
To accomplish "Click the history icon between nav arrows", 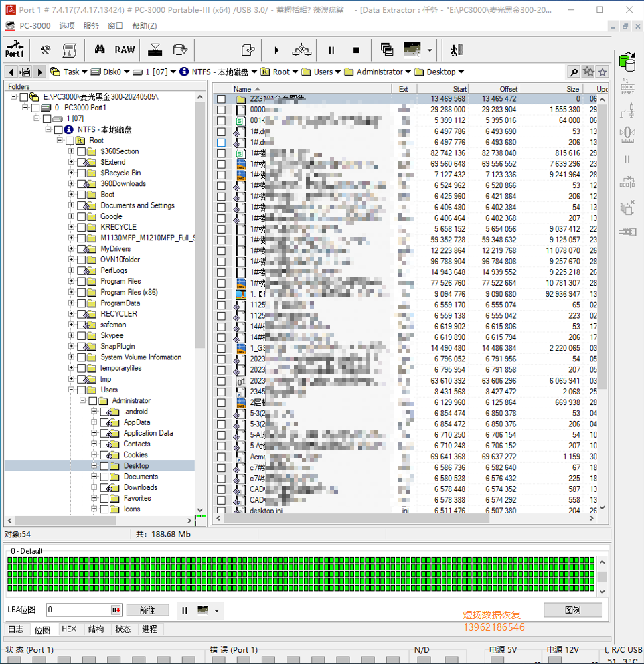I will tap(26, 72).
